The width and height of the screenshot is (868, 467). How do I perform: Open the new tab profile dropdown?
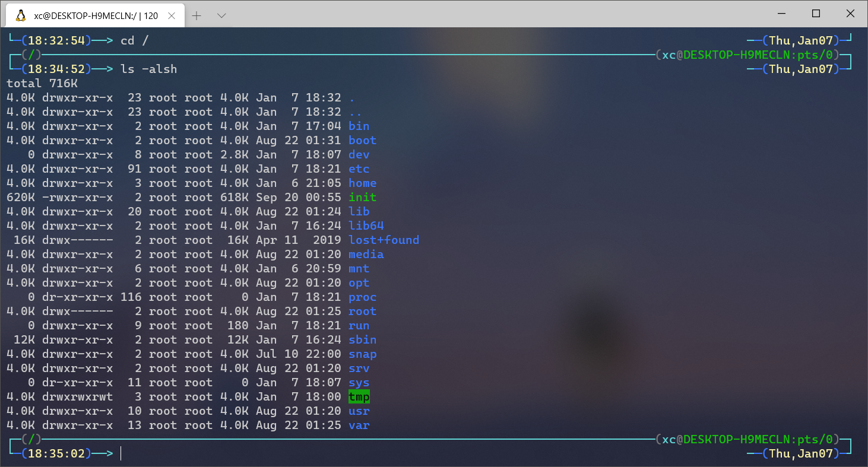(x=221, y=16)
